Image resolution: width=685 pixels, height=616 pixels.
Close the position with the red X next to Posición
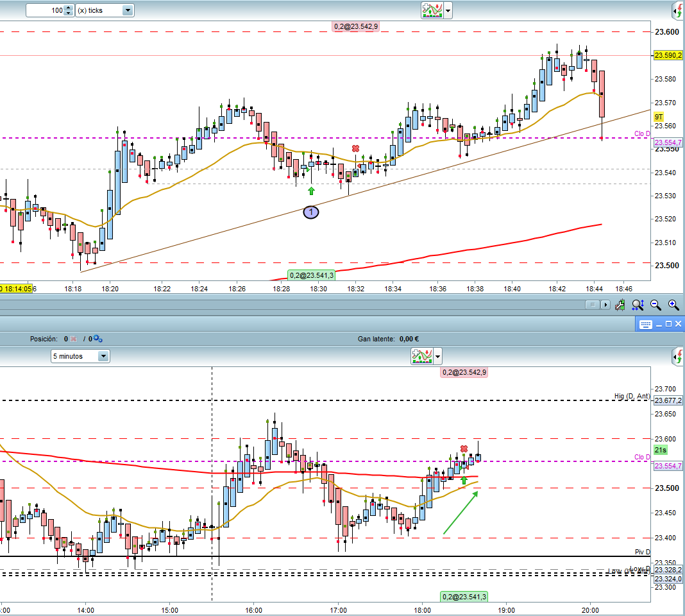point(73,339)
